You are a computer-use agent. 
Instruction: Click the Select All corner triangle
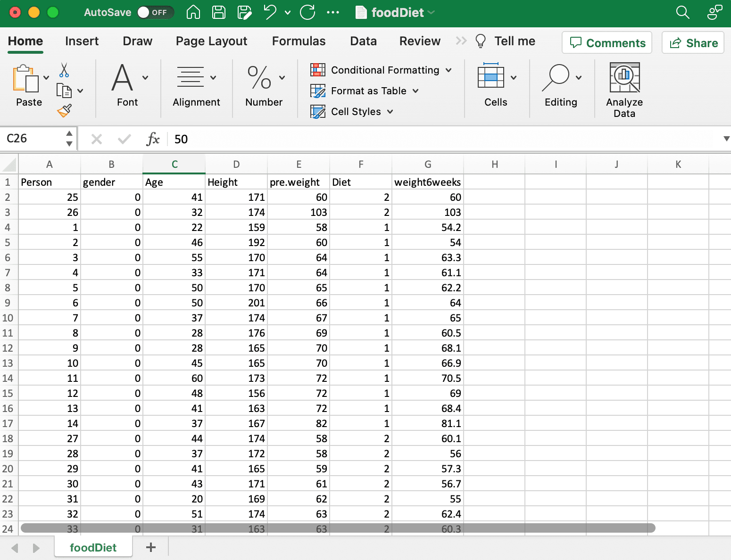point(9,165)
